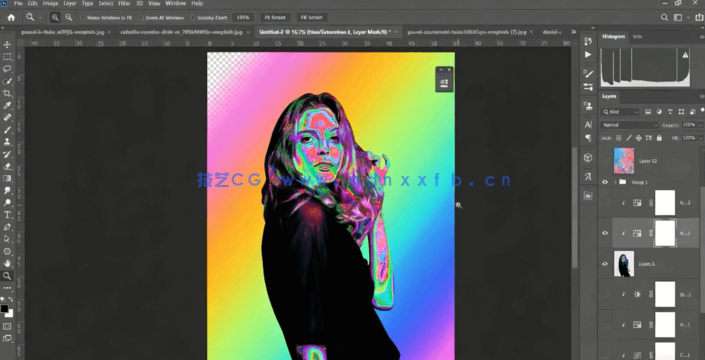Select the Move tool
This screenshot has width=705, height=360.
7,44
